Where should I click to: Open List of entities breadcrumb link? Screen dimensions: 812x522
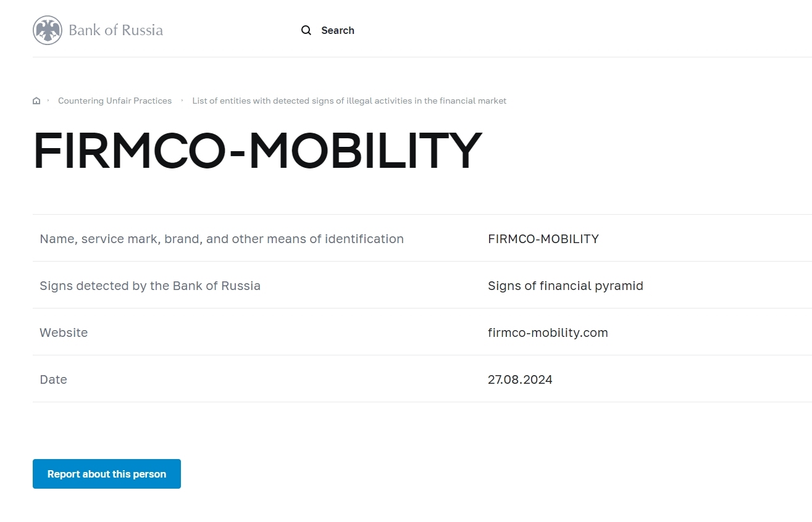(x=349, y=101)
